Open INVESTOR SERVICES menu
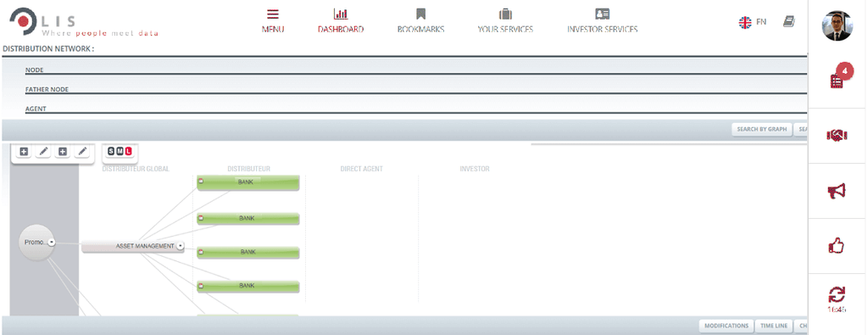The width and height of the screenshot is (868, 335). click(603, 21)
